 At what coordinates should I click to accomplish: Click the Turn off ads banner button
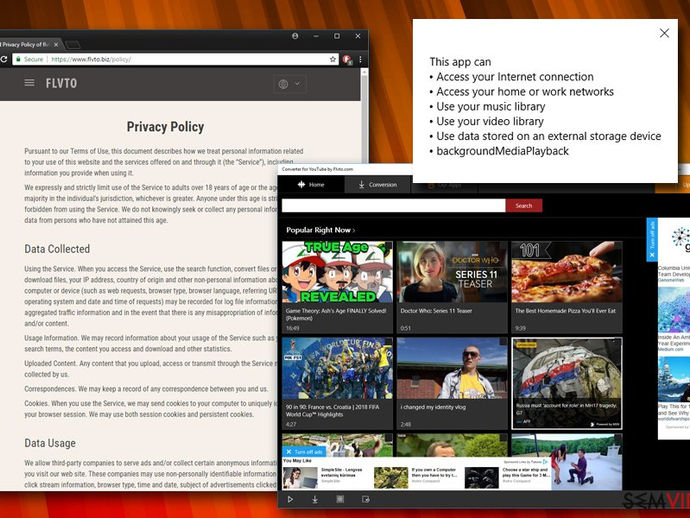(305, 452)
